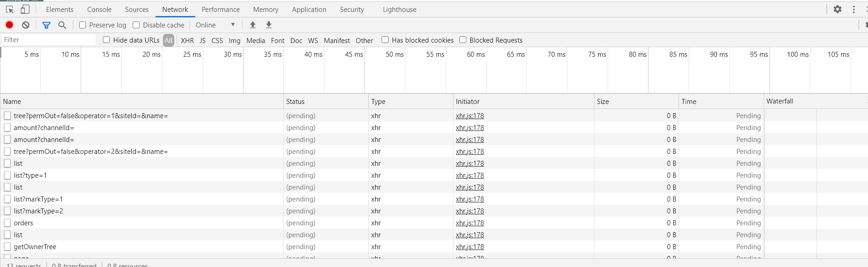Filter requests by XHR type
868x267 pixels.
coord(187,40)
